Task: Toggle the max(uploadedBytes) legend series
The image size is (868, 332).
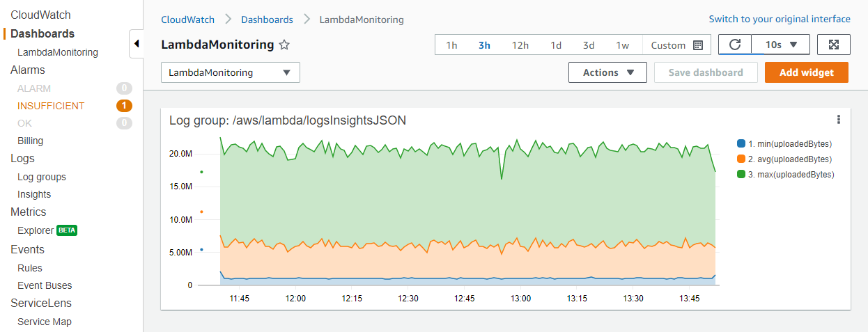Action: click(x=784, y=175)
